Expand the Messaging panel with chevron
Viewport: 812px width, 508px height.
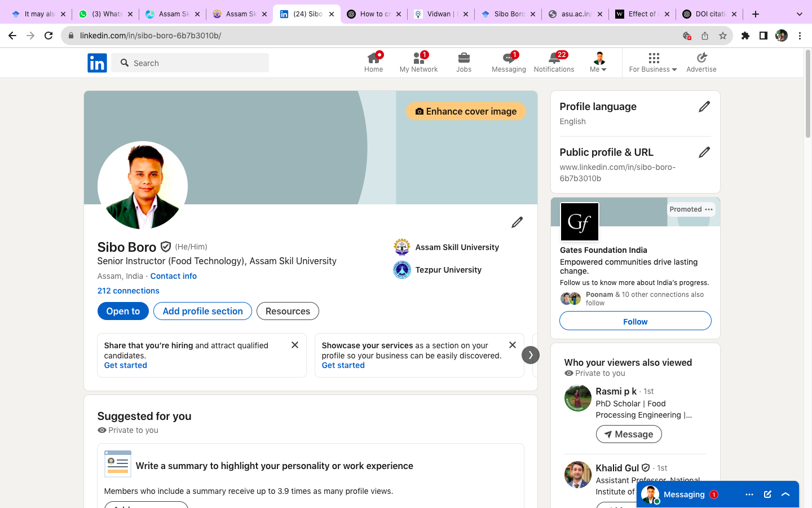785,494
